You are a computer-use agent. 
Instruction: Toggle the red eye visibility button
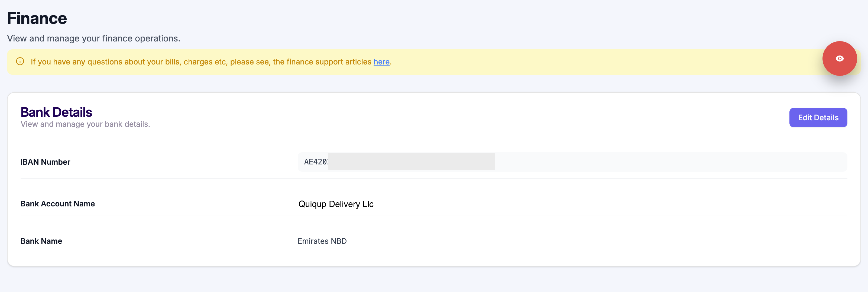[x=839, y=59]
